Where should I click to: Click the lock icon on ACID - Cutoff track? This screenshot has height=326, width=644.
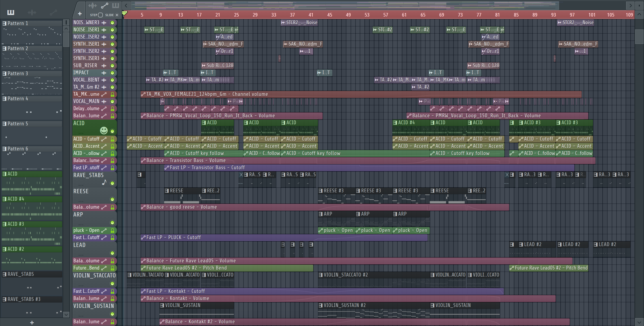tap(112, 139)
